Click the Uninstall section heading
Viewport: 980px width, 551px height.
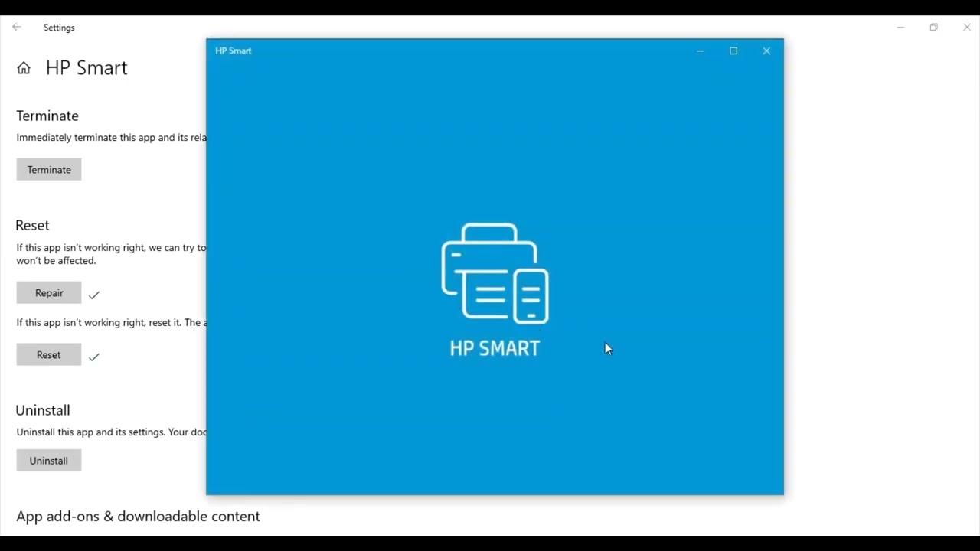click(43, 410)
